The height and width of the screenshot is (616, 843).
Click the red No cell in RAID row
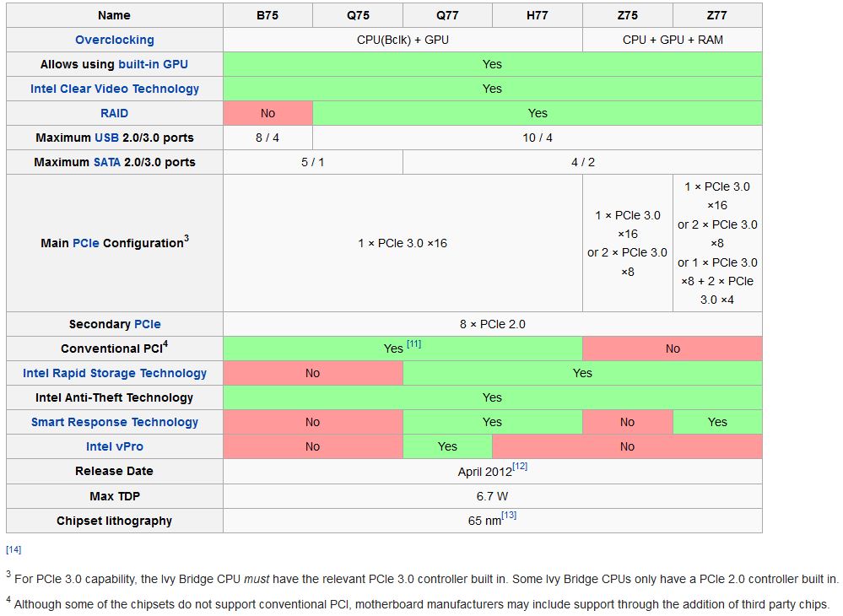267,113
